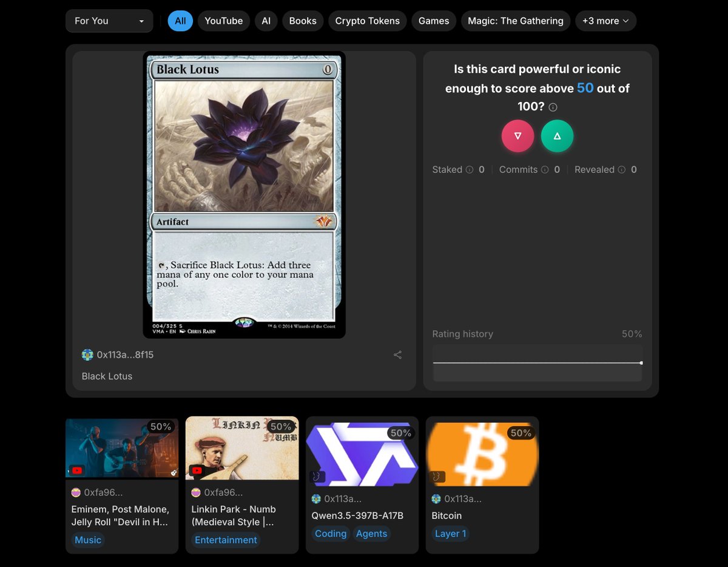The image size is (728, 567).
Task: Click the Rating history chart line
Action: point(538,363)
